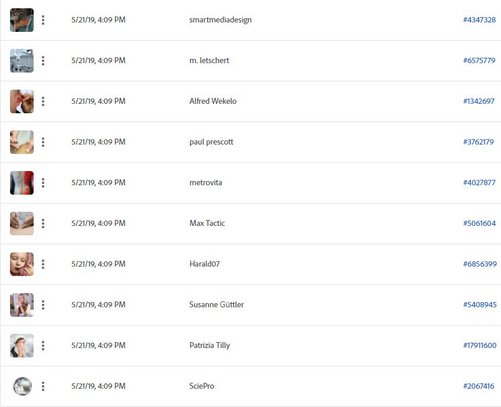Open asset link #17911600

(480, 345)
